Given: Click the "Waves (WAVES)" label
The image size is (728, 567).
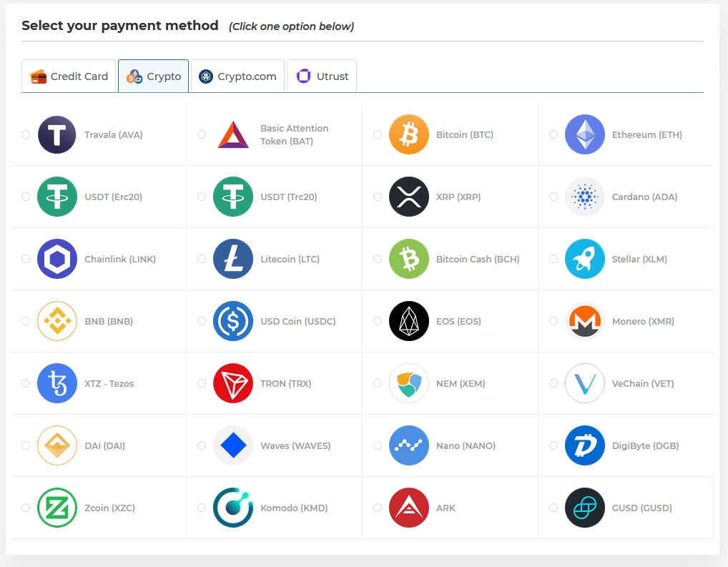Looking at the screenshot, I should click(296, 445).
